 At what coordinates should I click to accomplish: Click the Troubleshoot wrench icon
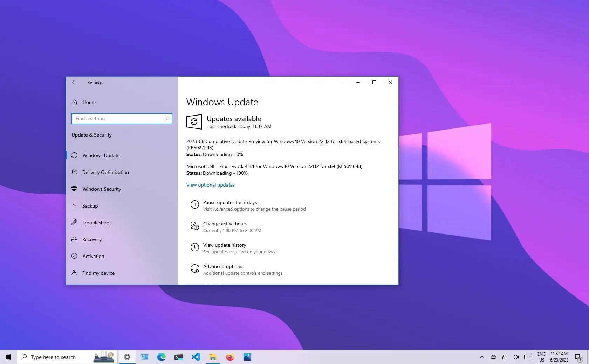(74, 222)
